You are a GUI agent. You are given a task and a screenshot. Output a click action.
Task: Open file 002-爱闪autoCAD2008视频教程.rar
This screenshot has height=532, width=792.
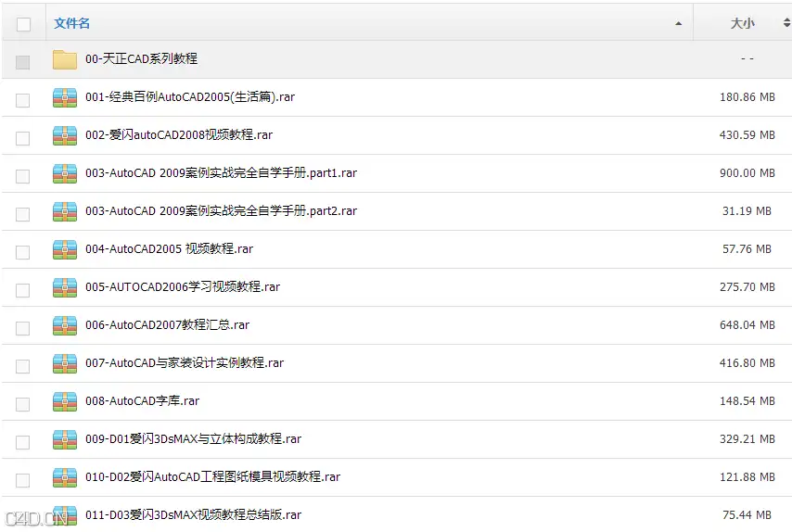pyautogui.click(x=179, y=134)
